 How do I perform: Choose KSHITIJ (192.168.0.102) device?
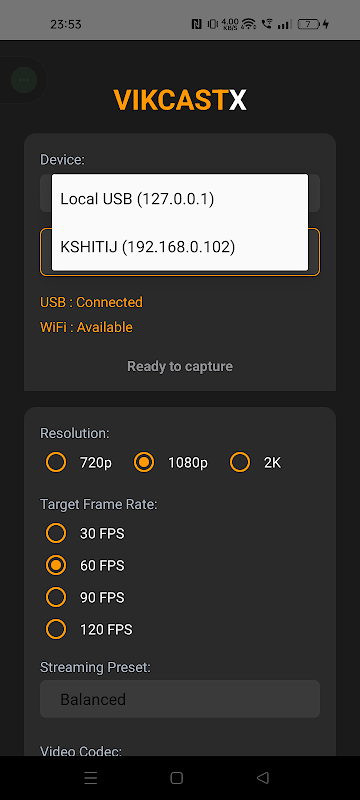pyautogui.click(x=180, y=247)
